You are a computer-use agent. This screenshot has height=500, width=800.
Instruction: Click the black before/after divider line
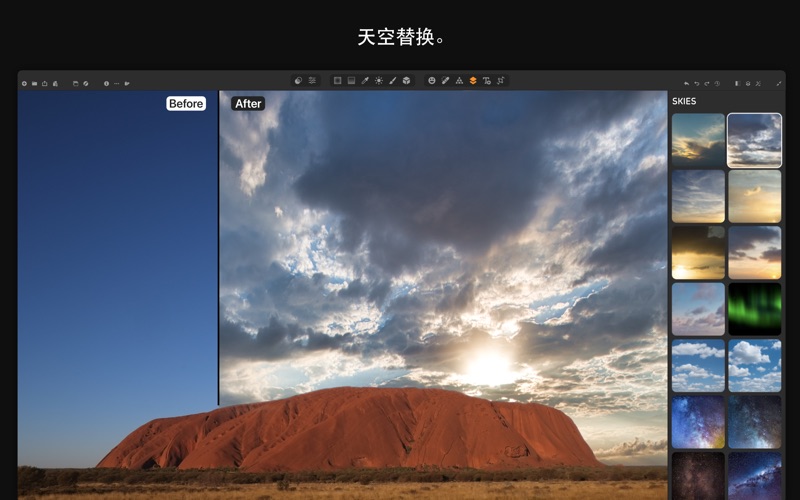(218, 250)
